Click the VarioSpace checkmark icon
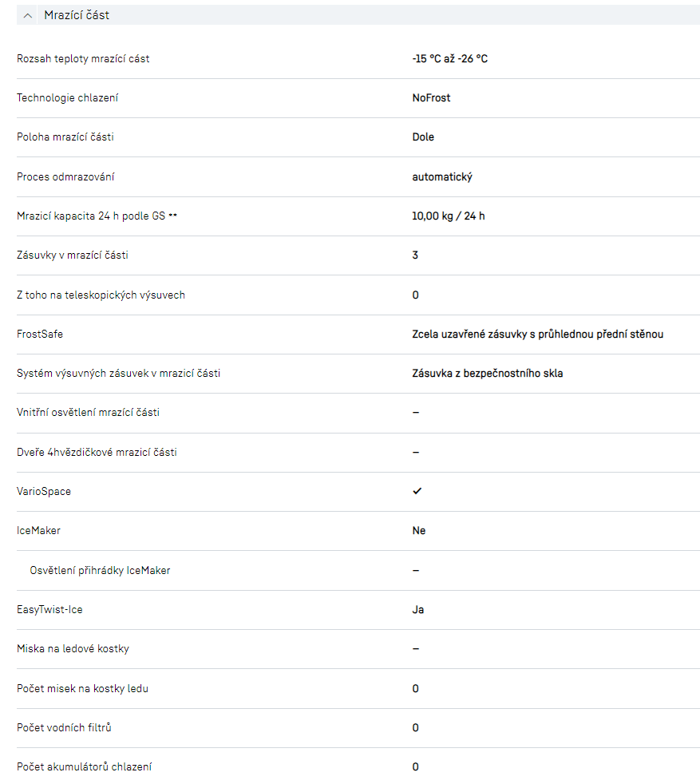 point(417,491)
